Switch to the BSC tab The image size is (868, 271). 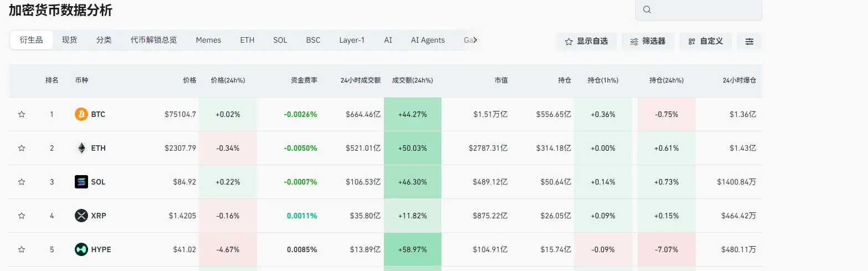click(314, 40)
